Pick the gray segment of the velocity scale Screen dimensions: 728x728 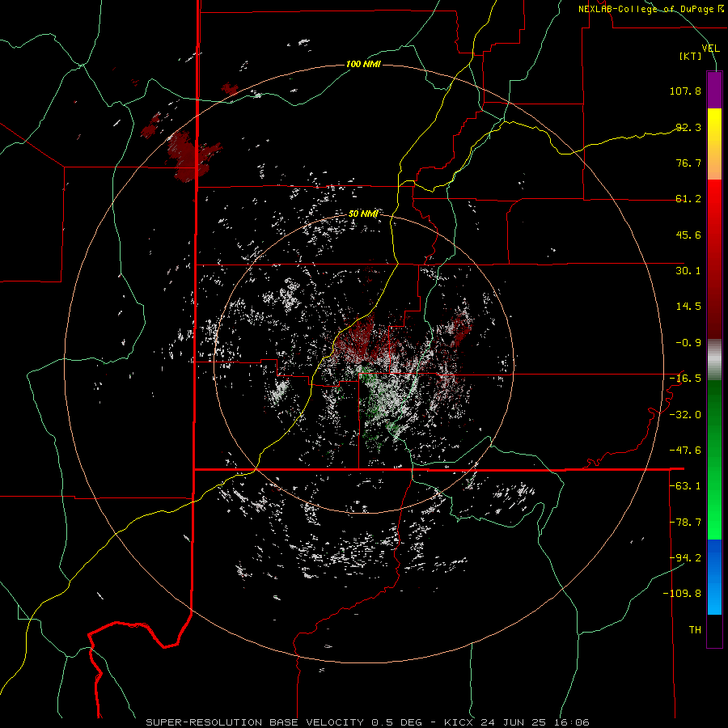pos(714,360)
